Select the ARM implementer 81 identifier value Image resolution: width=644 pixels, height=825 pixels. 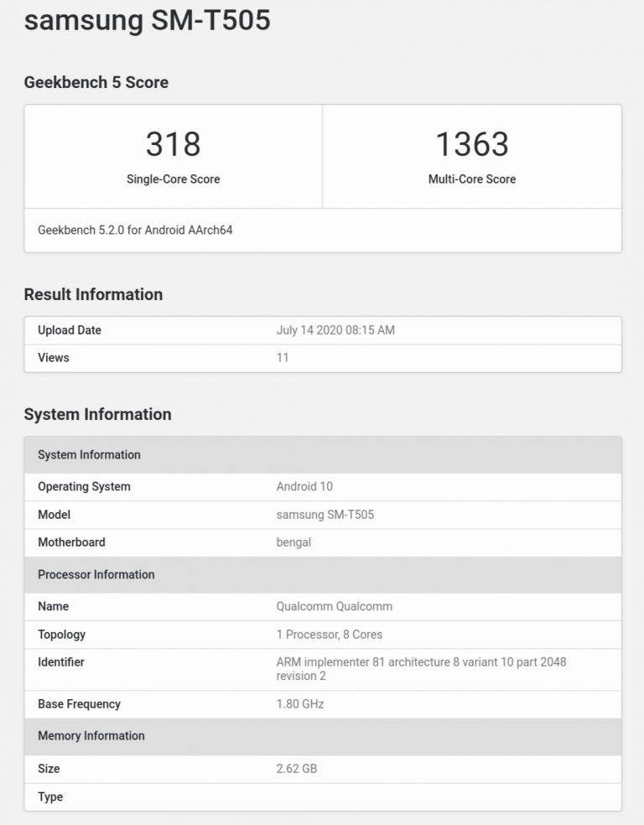click(422, 669)
